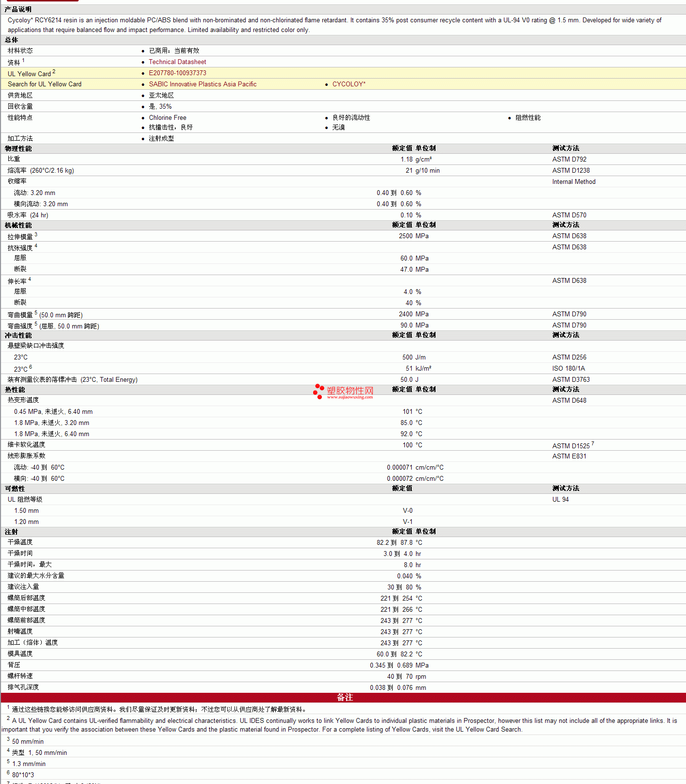The width and height of the screenshot is (686, 784).
Task: Click the red 备注 notes banner
Action: tap(343, 698)
